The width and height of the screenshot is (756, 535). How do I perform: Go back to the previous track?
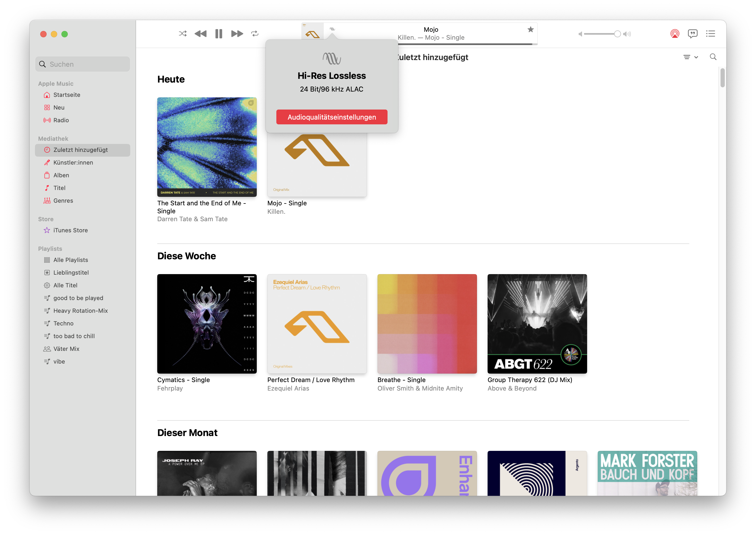pyautogui.click(x=200, y=34)
